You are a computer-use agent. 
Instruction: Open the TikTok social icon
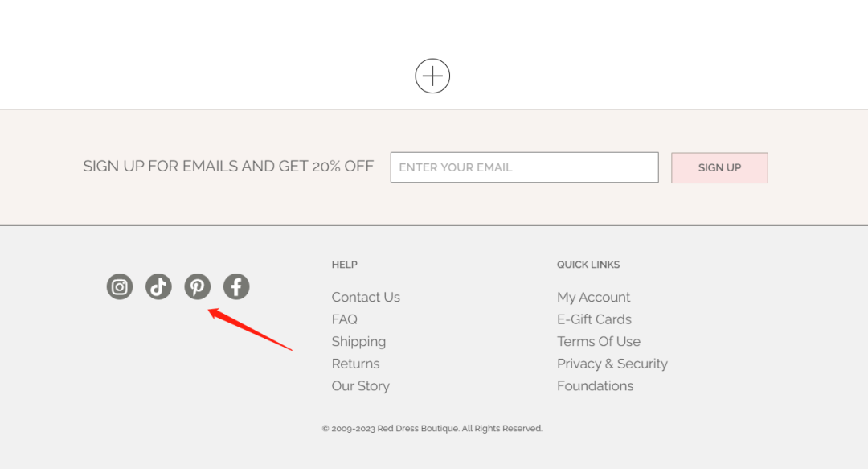158,286
